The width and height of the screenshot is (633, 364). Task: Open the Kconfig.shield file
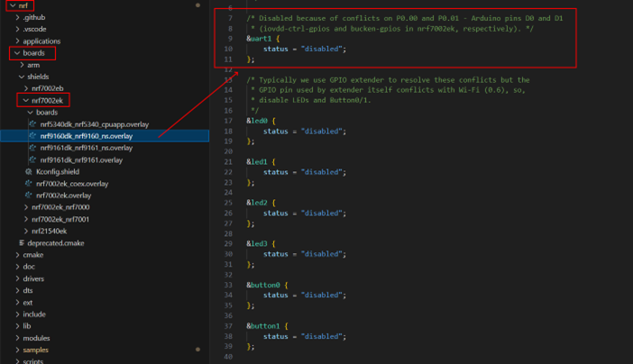tap(58, 171)
